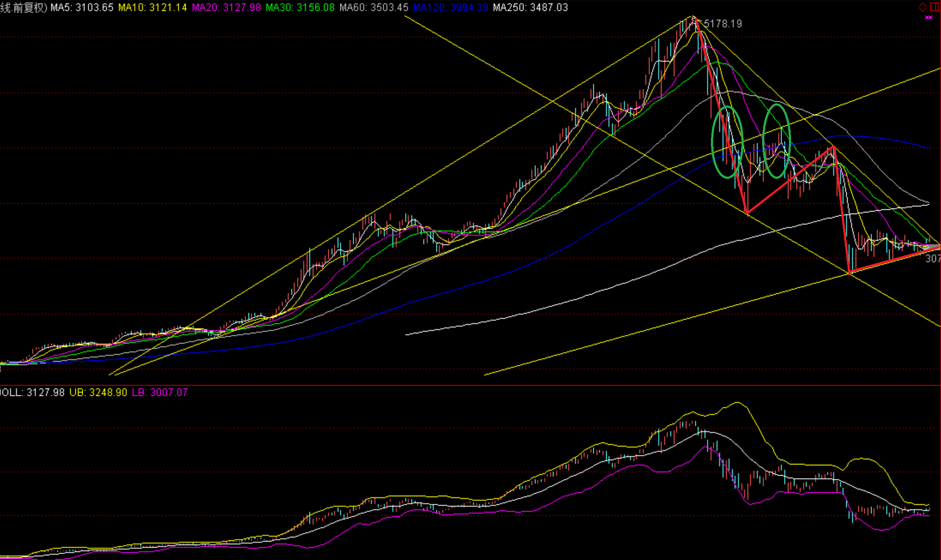Screen dimensions: 941x560
Task: Click the green MA30: 3156.08 label
Action: [300, 7]
